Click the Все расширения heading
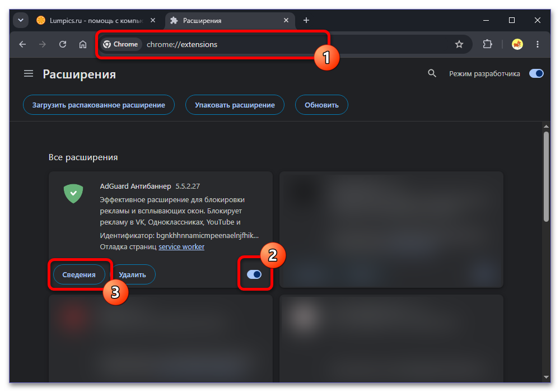 pyautogui.click(x=83, y=157)
